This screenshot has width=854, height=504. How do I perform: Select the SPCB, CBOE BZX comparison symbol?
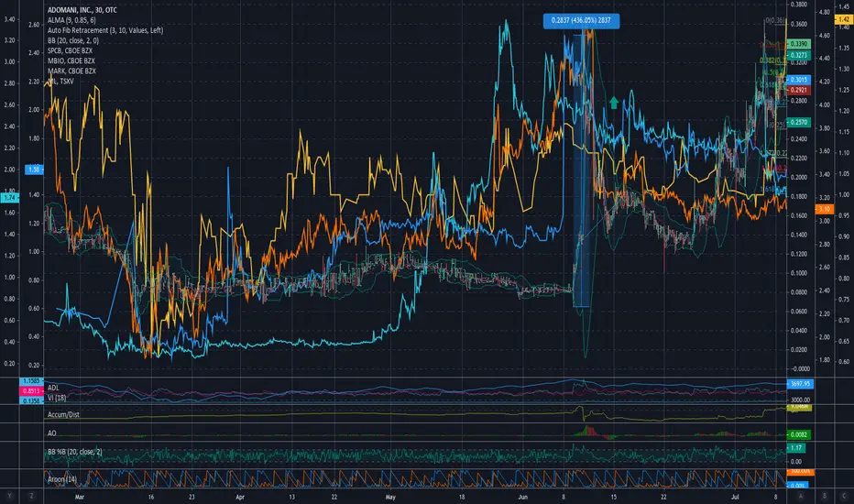tap(70, 50)
